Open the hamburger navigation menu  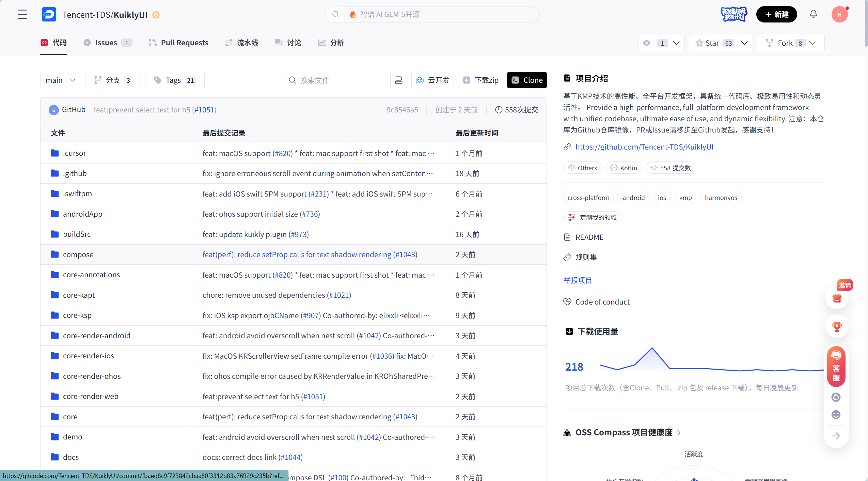point(22,14)
